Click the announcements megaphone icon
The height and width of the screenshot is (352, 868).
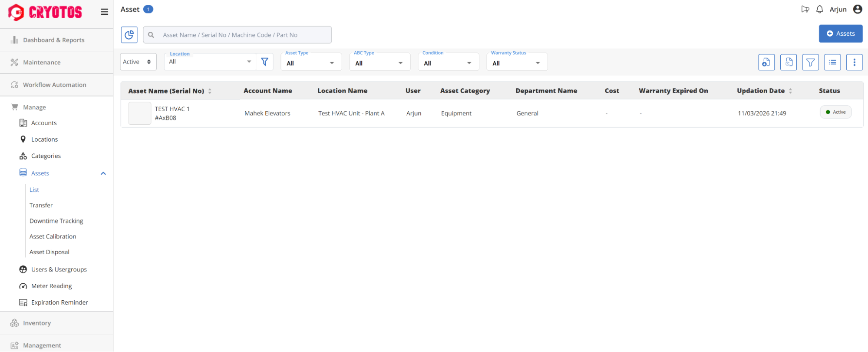[x=805, y=10]
